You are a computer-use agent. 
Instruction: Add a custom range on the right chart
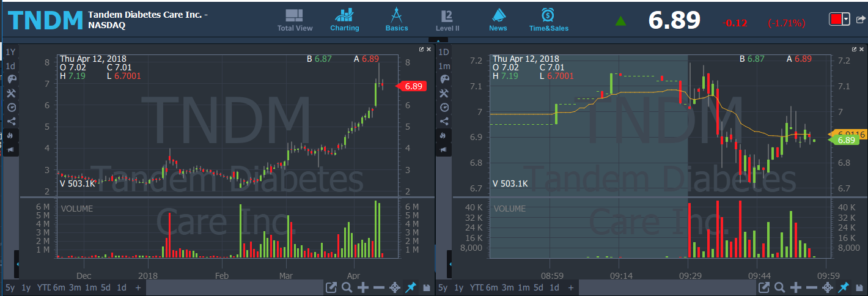[571, 287]
